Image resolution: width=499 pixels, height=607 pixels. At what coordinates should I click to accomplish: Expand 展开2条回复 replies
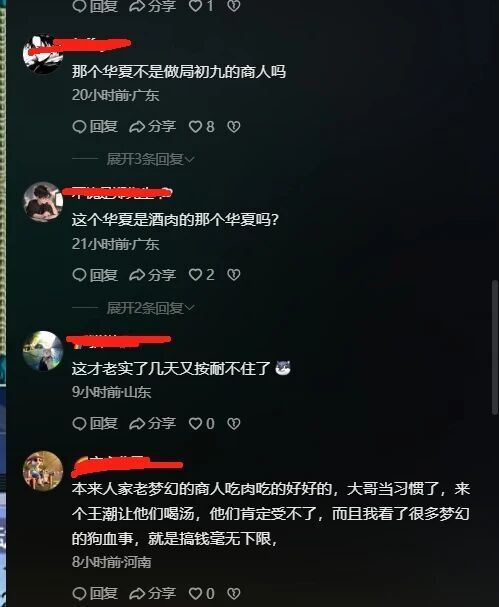point(150,308)
